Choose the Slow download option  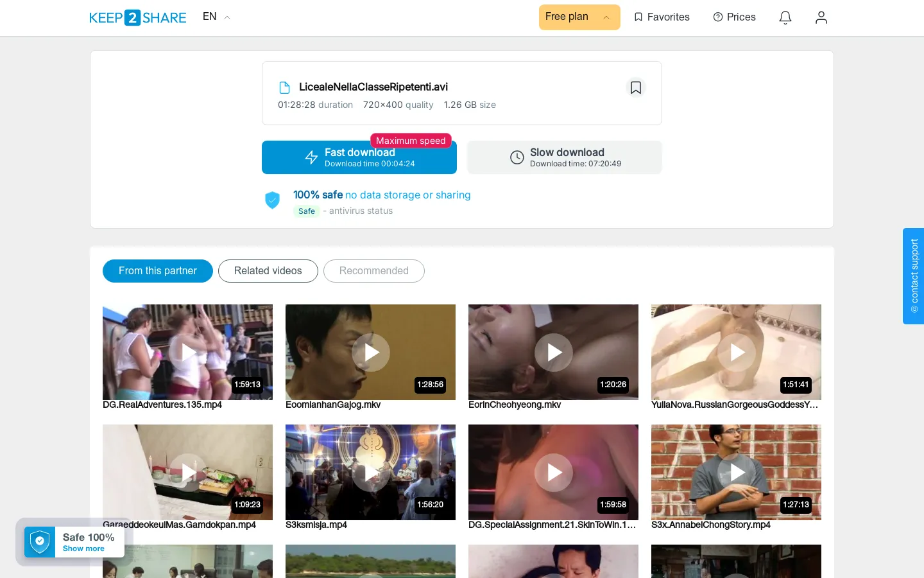(565, 157)
